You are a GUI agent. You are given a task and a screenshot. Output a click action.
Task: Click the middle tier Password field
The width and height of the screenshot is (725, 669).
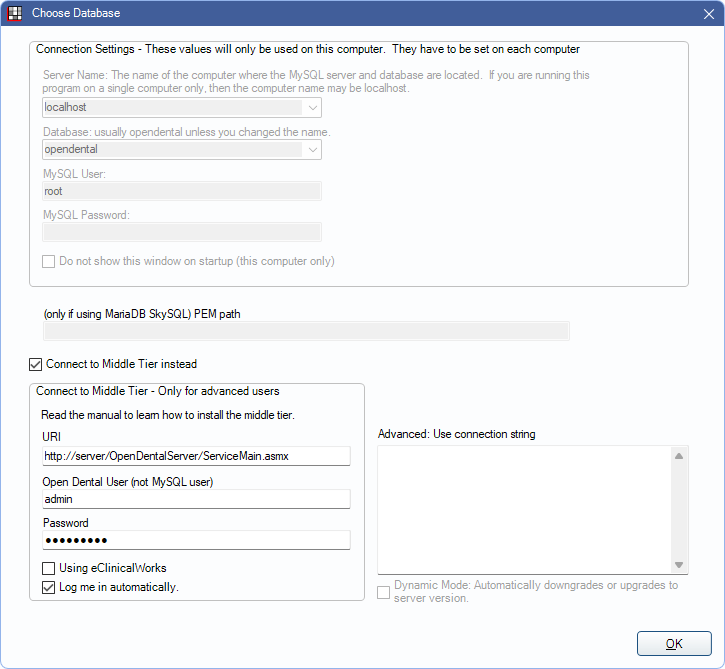pos(196,540)
